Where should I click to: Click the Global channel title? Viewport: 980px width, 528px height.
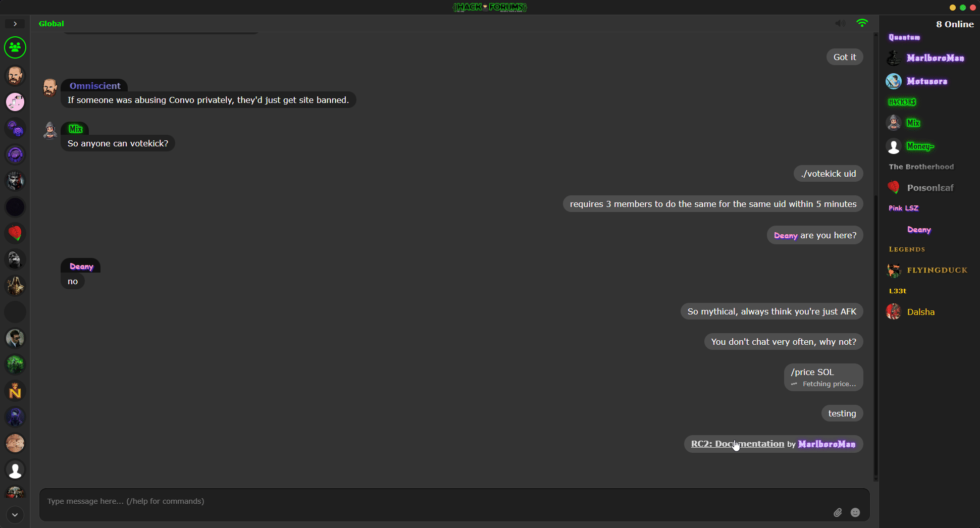coord(51,24)
